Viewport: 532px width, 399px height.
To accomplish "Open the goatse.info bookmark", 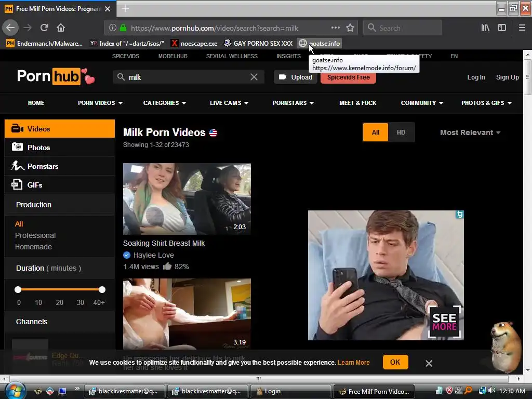I will pos(320,44).
